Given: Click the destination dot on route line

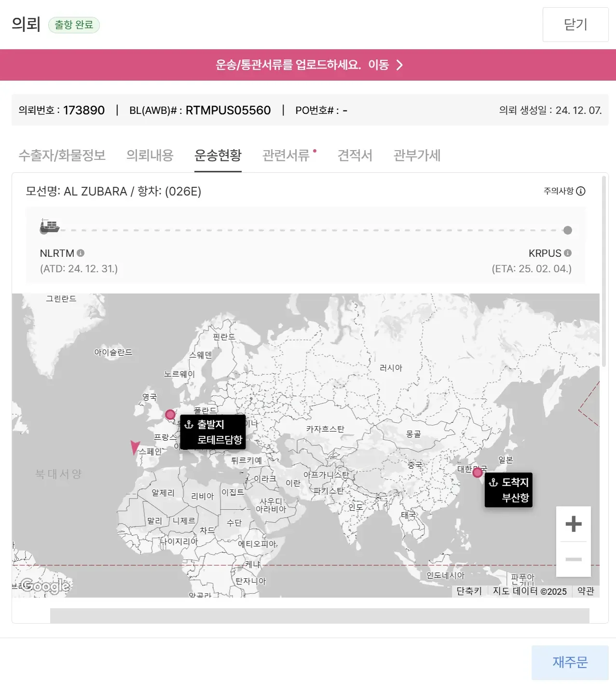Looking at the screenshot, I should coord(568,230).
